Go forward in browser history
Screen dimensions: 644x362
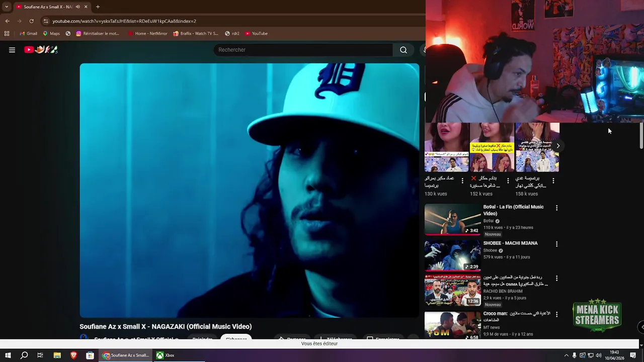tap(19, 21)
